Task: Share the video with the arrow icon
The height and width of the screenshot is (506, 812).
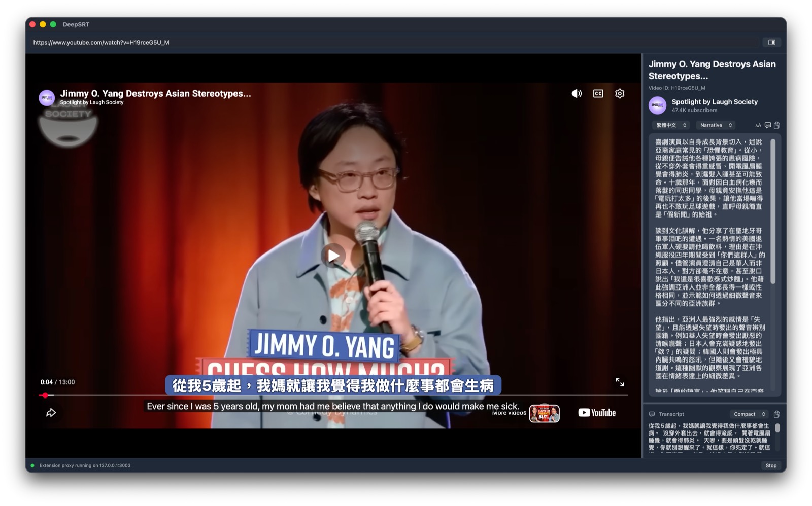Action: pos(51,413)
